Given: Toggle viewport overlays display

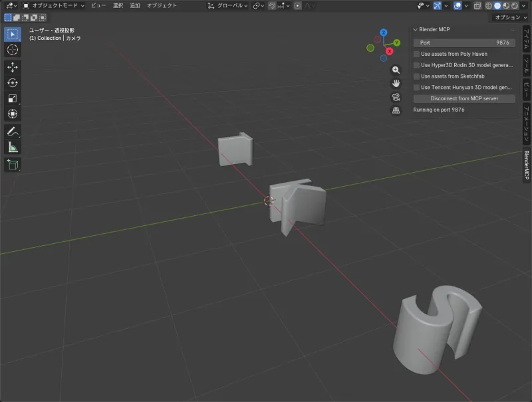Looking at the screenshot, I should (x=458, y=6).
